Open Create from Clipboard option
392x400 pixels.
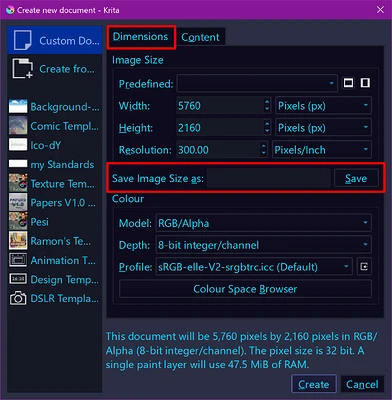pyautogui.click(x=55, y=69)
